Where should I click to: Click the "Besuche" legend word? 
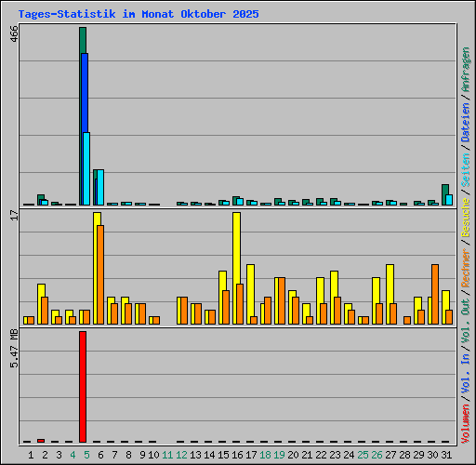coord(466,218)
